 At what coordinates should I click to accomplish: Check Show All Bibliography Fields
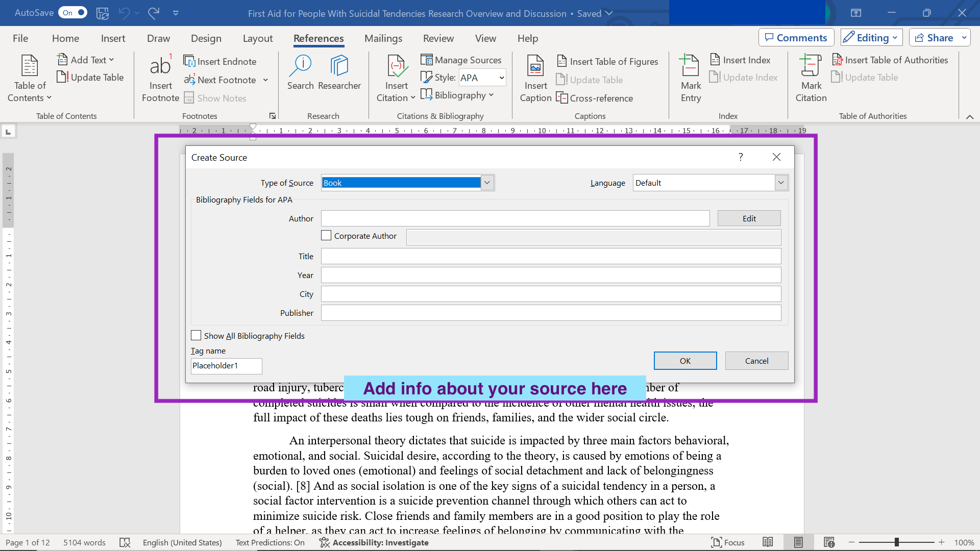(196, 336)
